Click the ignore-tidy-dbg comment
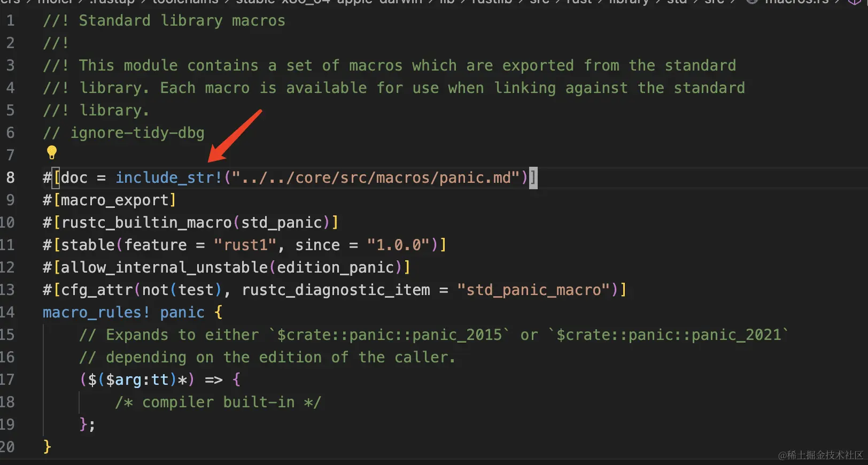Image resolution: width=868 pixels, height=465 pixels. [x=123, y=133]
